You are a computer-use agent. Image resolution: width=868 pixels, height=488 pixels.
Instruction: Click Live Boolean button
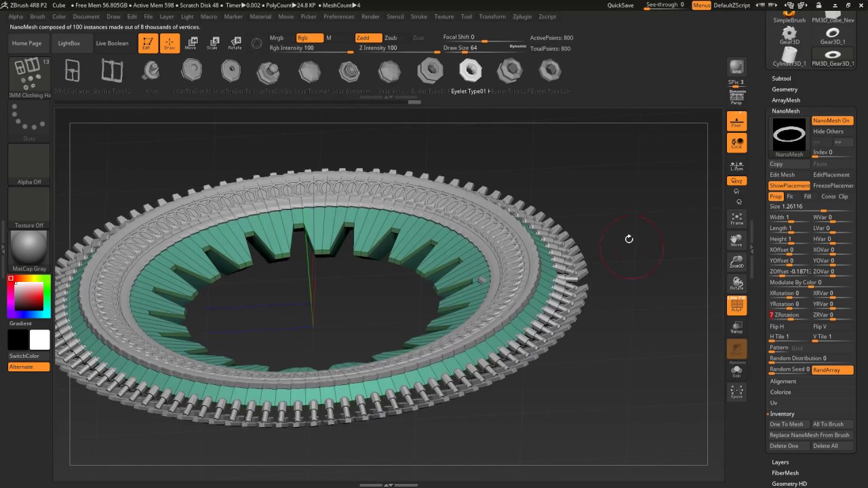tap(112, 43)
